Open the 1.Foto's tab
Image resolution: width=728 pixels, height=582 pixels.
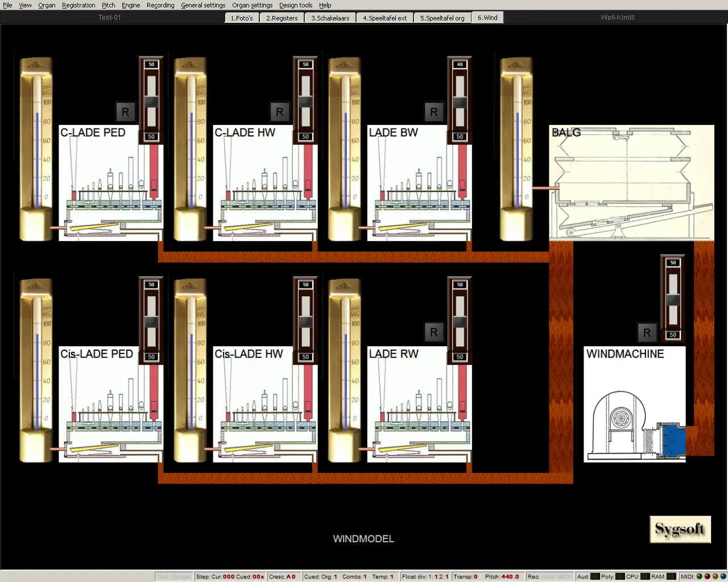click(x=242, y=18)
